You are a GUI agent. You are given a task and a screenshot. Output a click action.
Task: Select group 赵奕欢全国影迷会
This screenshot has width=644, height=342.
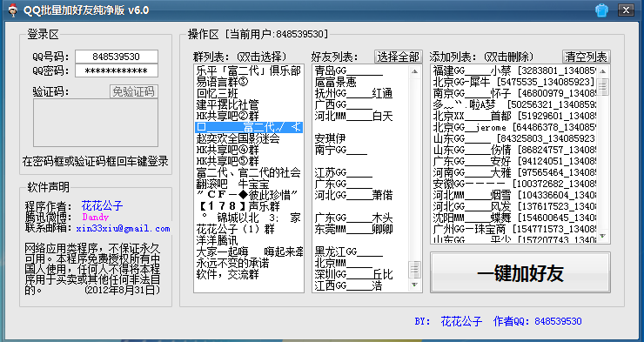[x=249, y=138]
